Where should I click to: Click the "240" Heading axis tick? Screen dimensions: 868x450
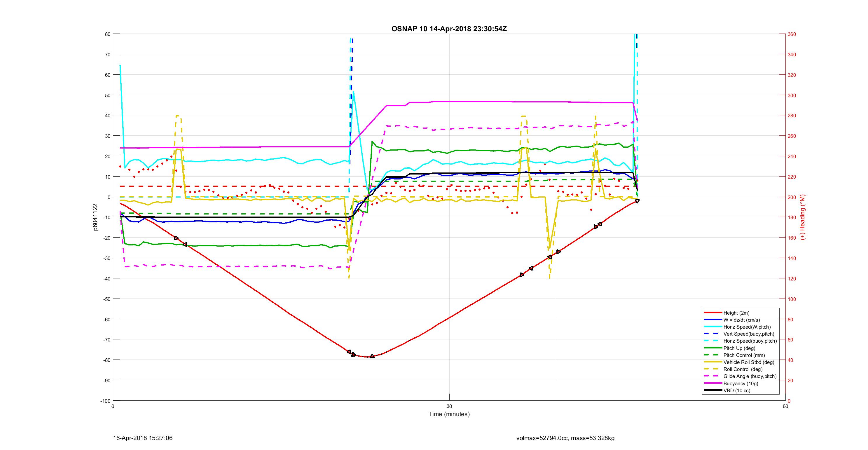click(792, 156)
